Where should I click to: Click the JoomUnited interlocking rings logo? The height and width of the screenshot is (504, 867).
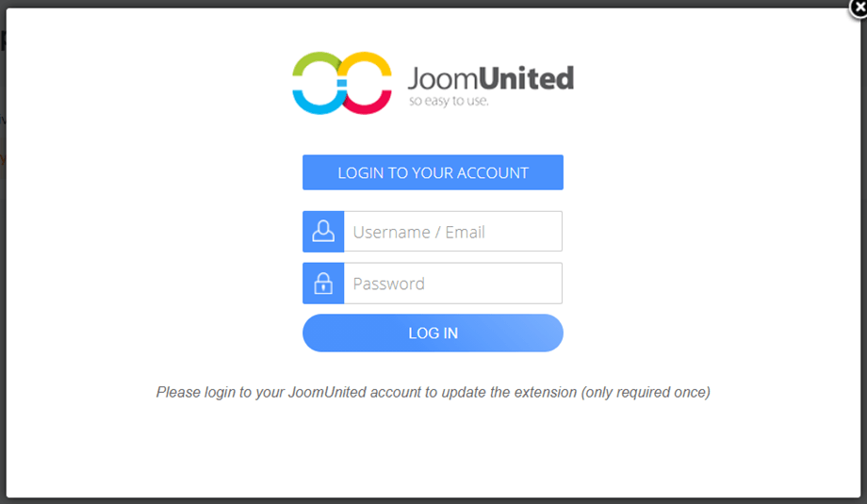tap(342, 83)
